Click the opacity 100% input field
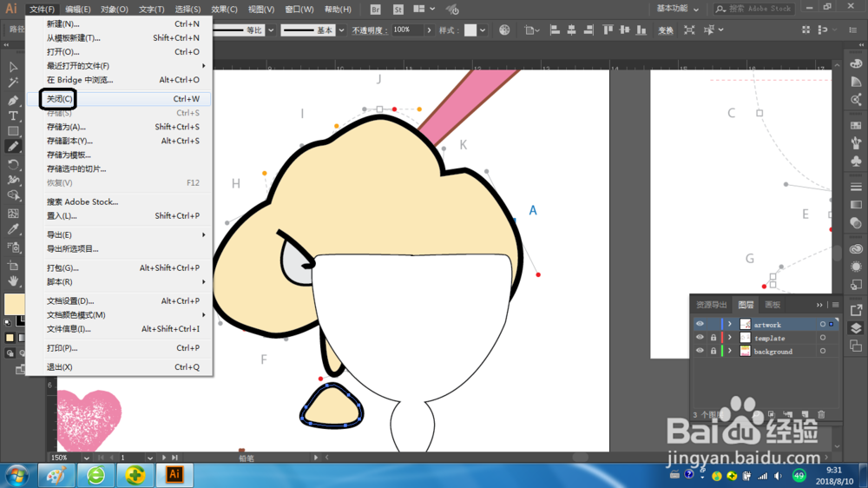This screenshot has width=868, height=488. 407,30
